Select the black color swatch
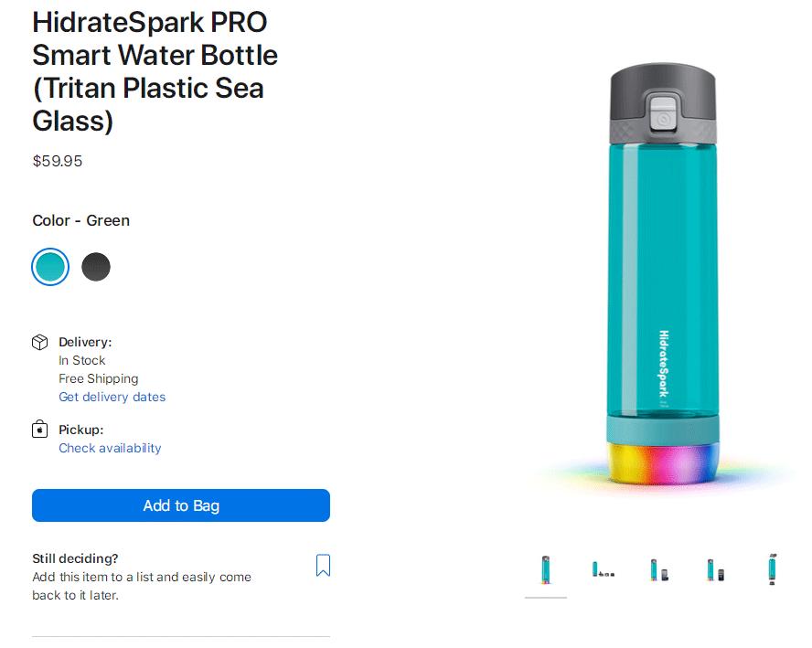 [x=96, y=267]
